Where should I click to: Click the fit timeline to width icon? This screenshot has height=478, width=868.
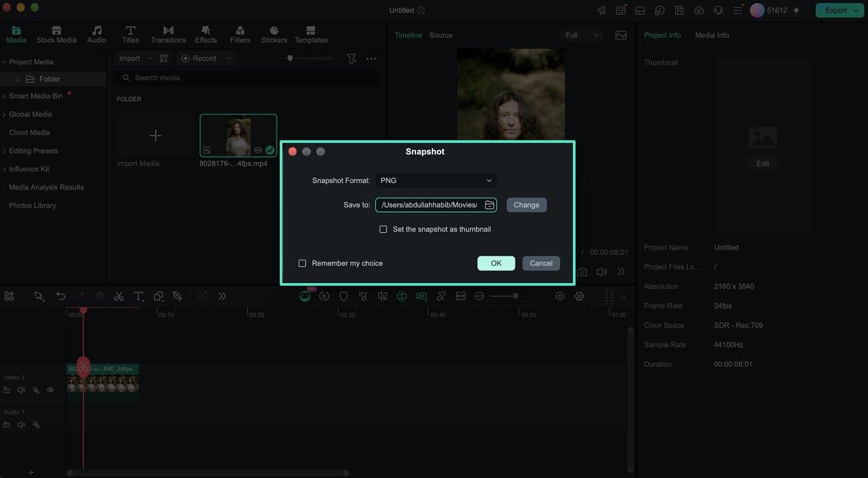[x=461, y=296]
